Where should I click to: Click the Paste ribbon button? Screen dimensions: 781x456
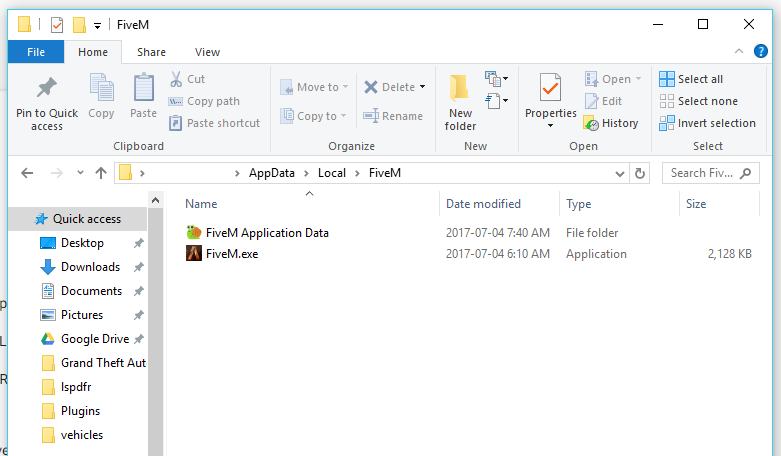coord(143,97)
